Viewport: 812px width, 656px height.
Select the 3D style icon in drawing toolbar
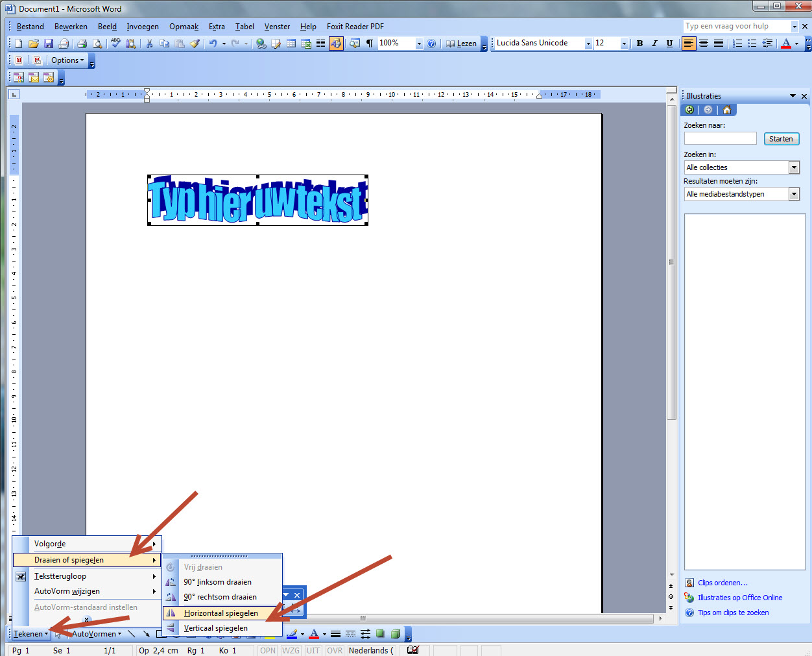[395, 634]
